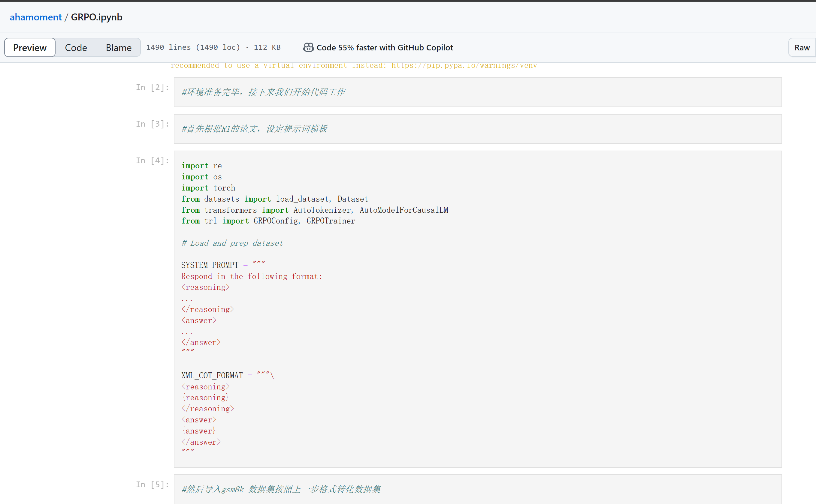Click the Raw file button
Screen dimensions: 816x504
point(802,48)
